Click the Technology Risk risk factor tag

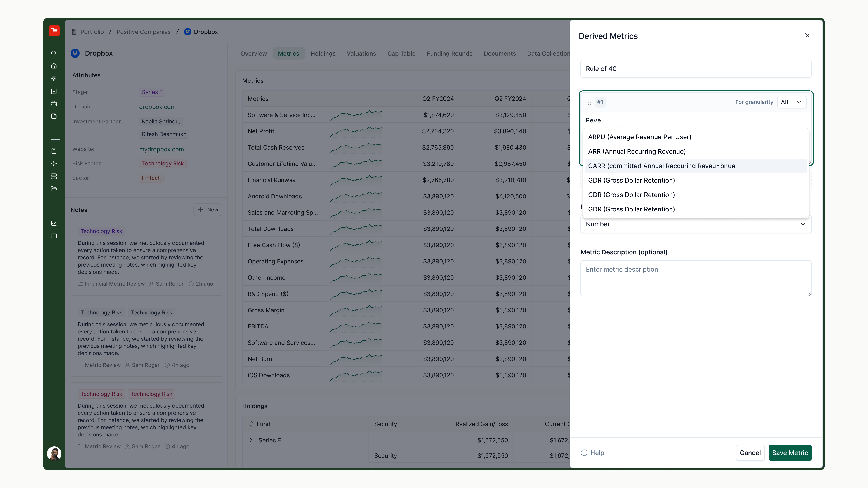click(163, 164)
